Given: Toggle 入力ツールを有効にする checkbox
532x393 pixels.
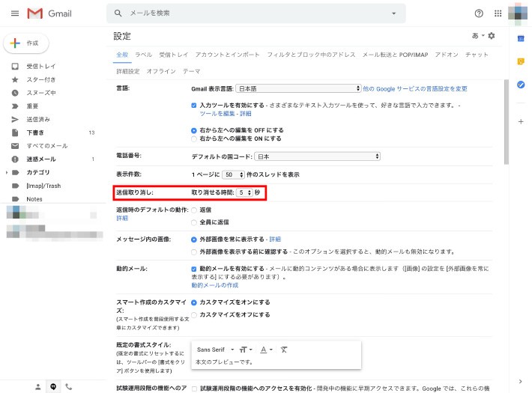Looking at the screenshot, I should coord(194,106).
